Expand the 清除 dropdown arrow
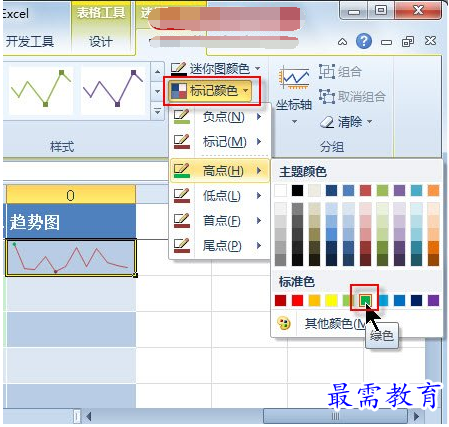Screen dimensions: 449x427 coord(370,122)
